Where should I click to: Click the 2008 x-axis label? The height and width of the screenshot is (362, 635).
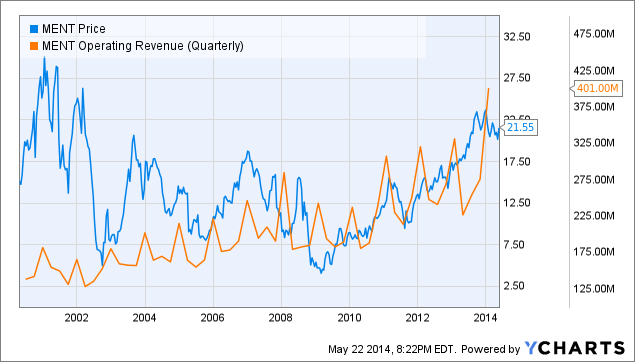click(280, 318)
